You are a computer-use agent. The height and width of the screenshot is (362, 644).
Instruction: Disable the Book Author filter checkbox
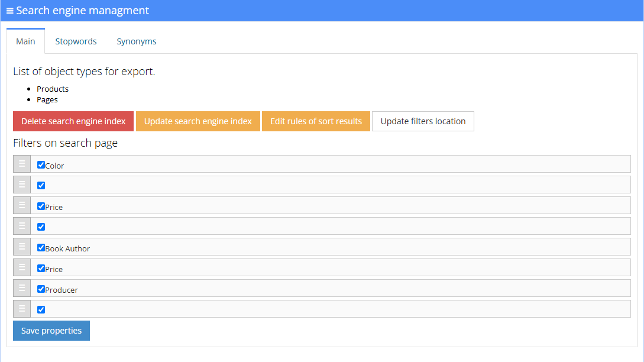click(x=41, y=247)
